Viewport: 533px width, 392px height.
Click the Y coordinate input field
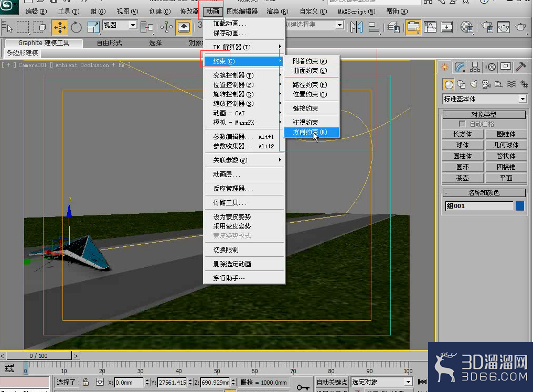point(172,383)
